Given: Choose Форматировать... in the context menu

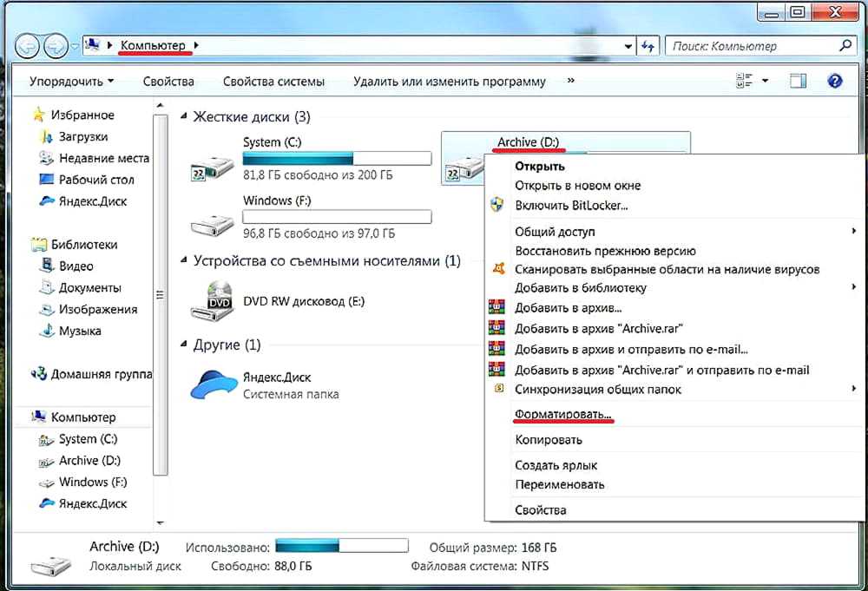Looking at the screenshot, I should tap(563, 415).
